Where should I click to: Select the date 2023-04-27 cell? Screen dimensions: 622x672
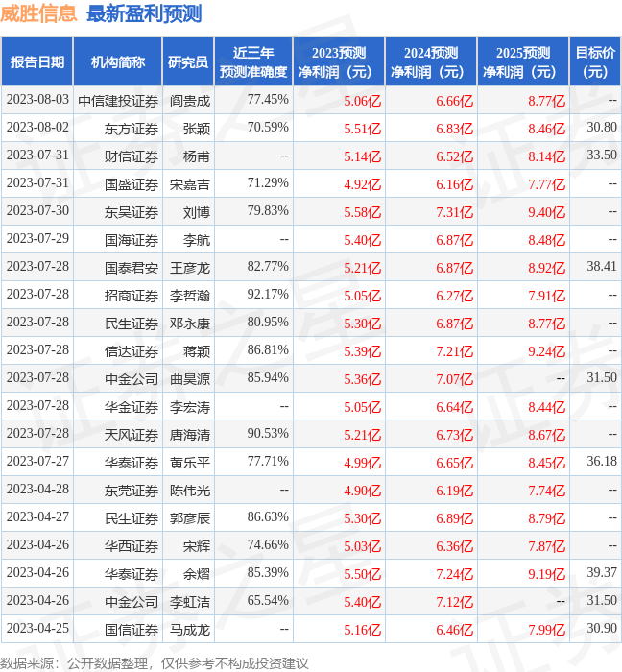tap(37, 517)
